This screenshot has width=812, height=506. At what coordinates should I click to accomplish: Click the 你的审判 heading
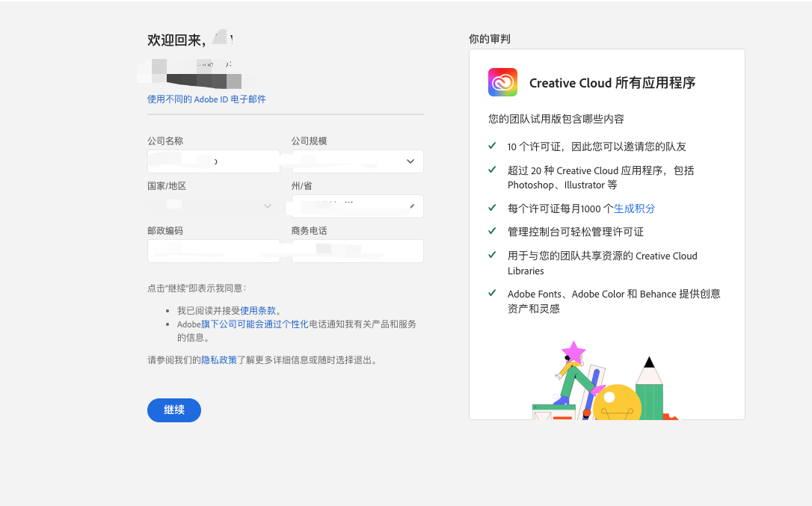point(490,39)
